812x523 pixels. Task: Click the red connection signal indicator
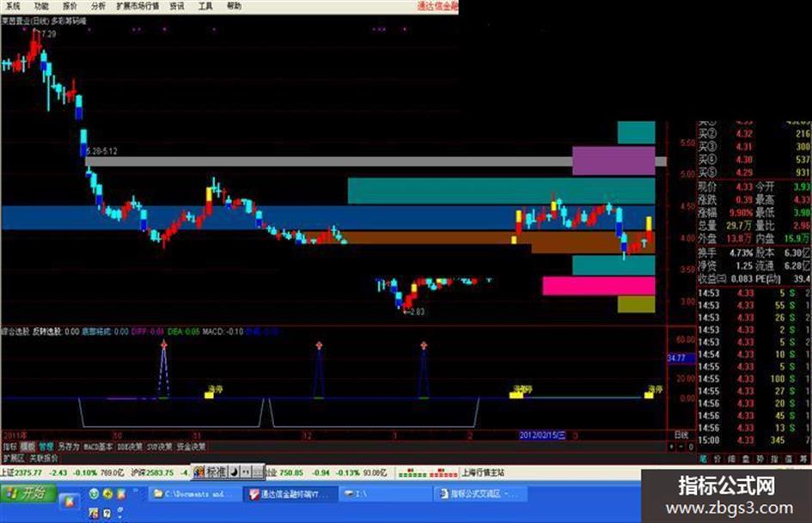coord(444,473)
